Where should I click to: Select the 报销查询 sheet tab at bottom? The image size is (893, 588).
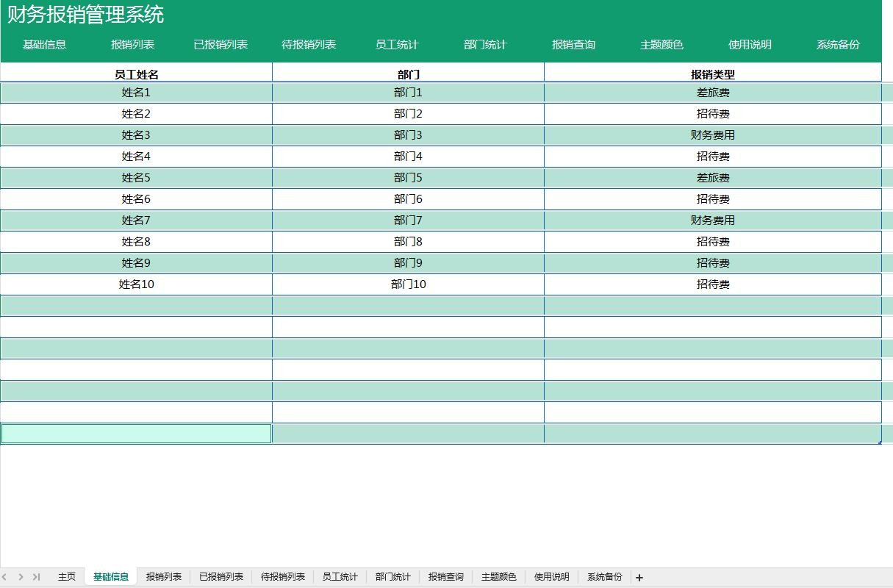(445, 577)
